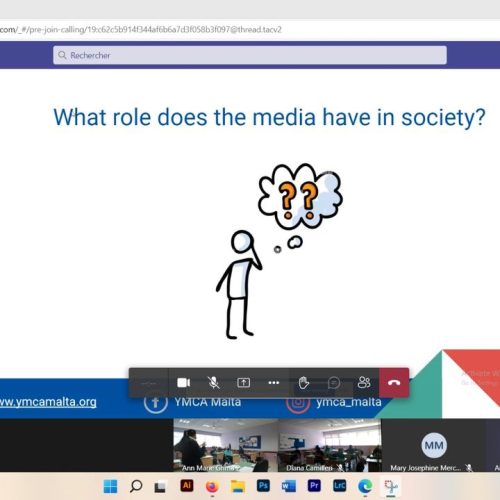
Task: Open Task View on the taskbar
Action: (160, 487)
